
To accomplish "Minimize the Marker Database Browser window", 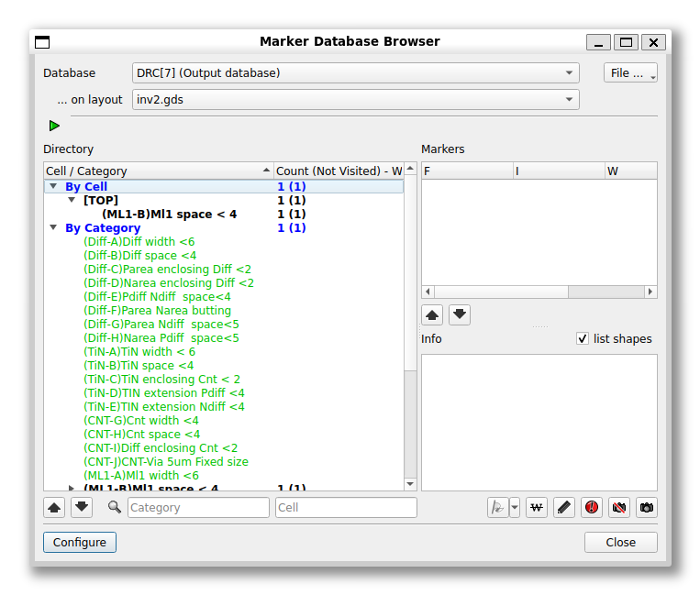I will point(599,42).
